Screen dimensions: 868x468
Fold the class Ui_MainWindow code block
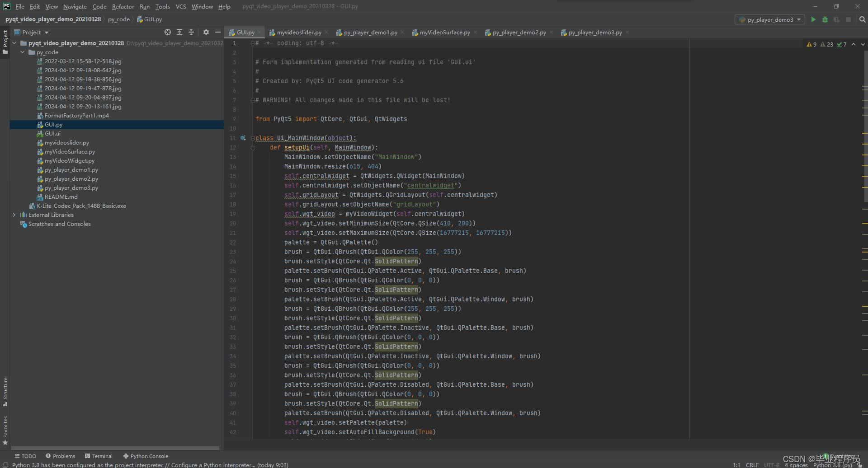(x=253, y=138)
